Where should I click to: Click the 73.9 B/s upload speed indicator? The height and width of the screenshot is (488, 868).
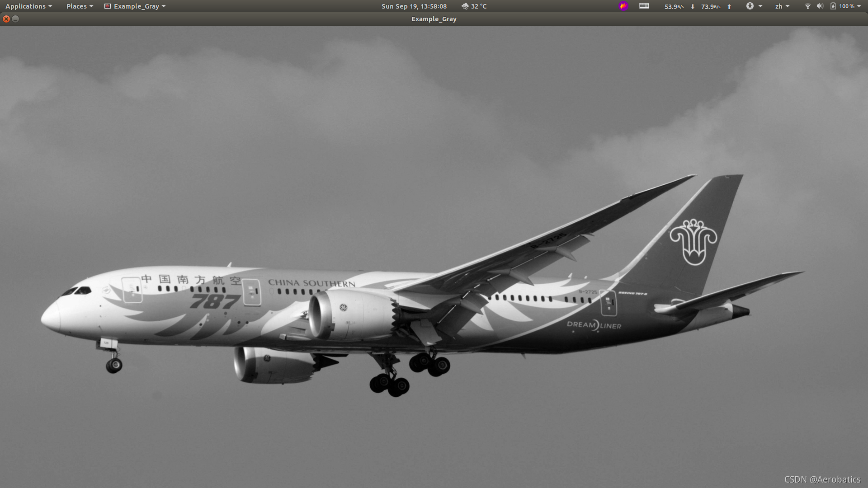pos(716,6)
